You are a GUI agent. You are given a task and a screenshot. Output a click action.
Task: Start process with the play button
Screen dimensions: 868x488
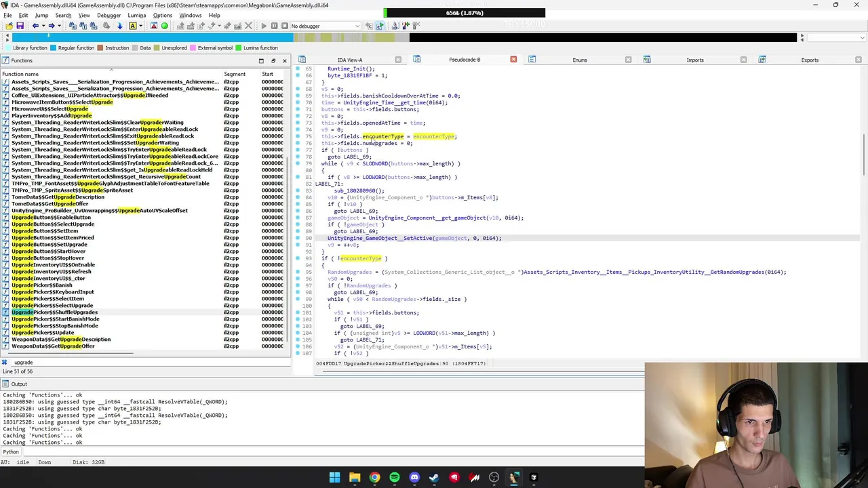263,26
